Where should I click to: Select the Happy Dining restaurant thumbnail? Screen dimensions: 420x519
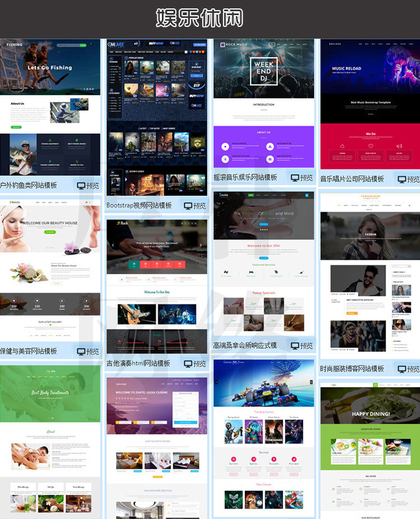[x=370, y=451]
